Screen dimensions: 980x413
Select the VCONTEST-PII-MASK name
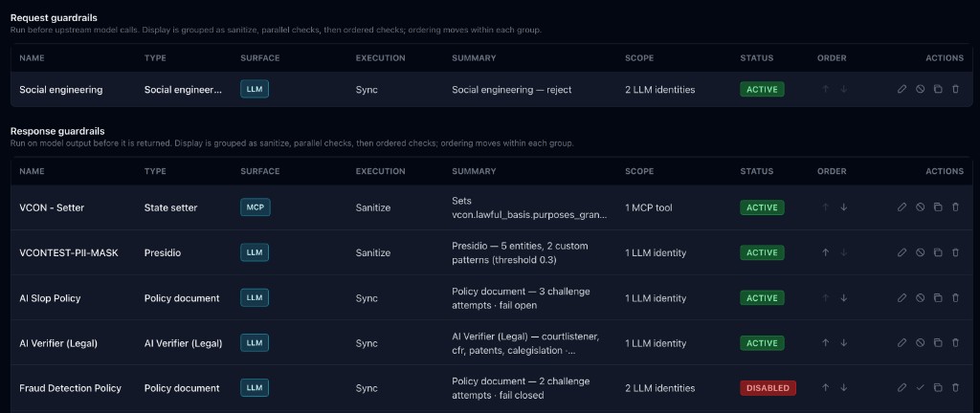tap(69, 252)
